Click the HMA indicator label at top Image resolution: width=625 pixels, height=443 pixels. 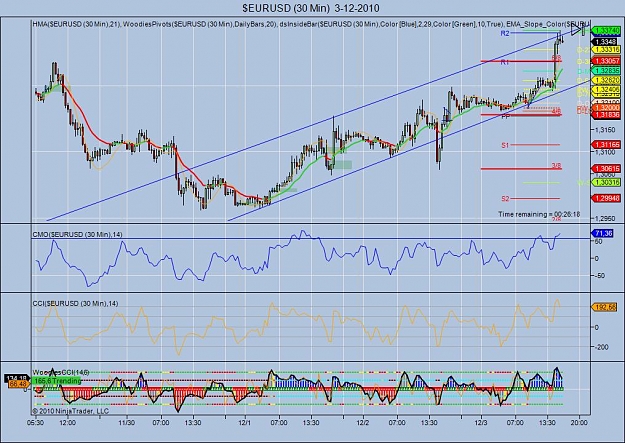point(77,24)
